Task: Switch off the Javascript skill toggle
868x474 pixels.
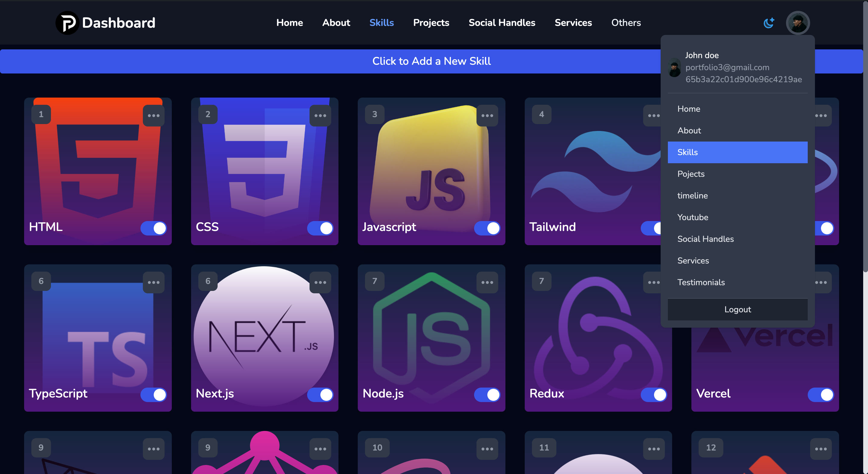Action: point(487,228)
